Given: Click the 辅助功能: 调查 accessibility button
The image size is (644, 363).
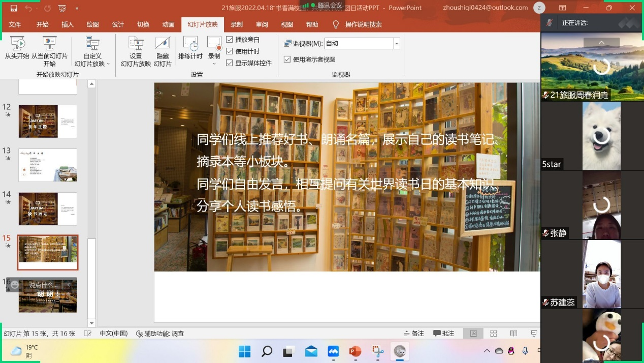Looking at the screenshot, I should point(160,334).
